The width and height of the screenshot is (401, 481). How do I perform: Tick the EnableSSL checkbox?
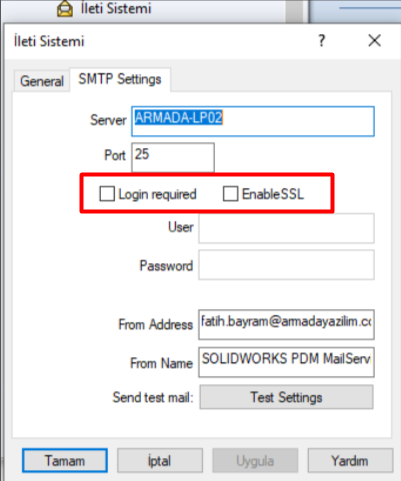(230, 194)
